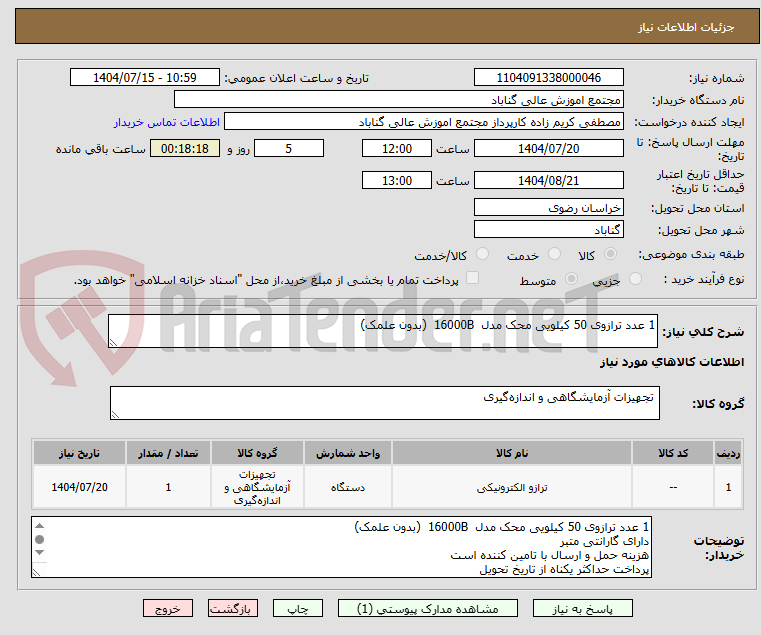Viewport: 761px width, 635px height.
Task: Click the تاریخ نیاز column header
Action: tap(80, 453)
